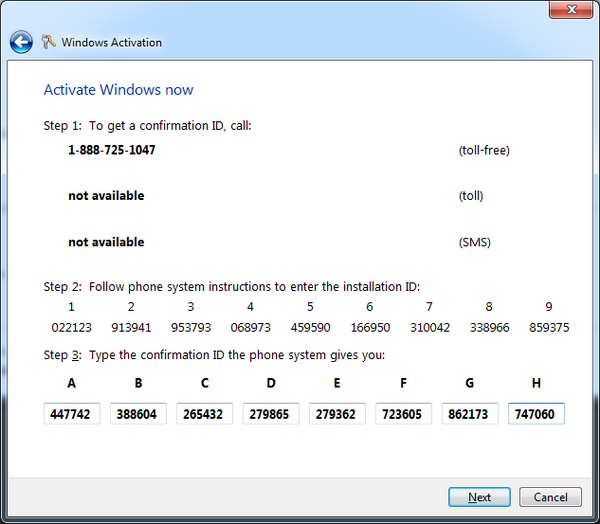Click the toll-free number 1-888-725-1047
Image resolution: width=600 pixels, height=524 pixels.
pyautogui.click(x=112, y=150)
